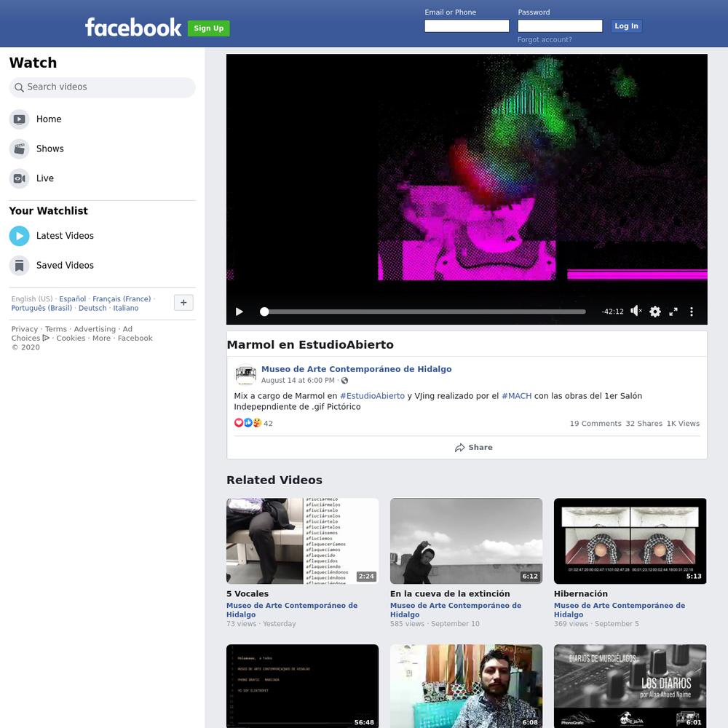The width and height of the screenshot is (728, 728).
Task: Expand the More footer menu
Action: point(101,339)
